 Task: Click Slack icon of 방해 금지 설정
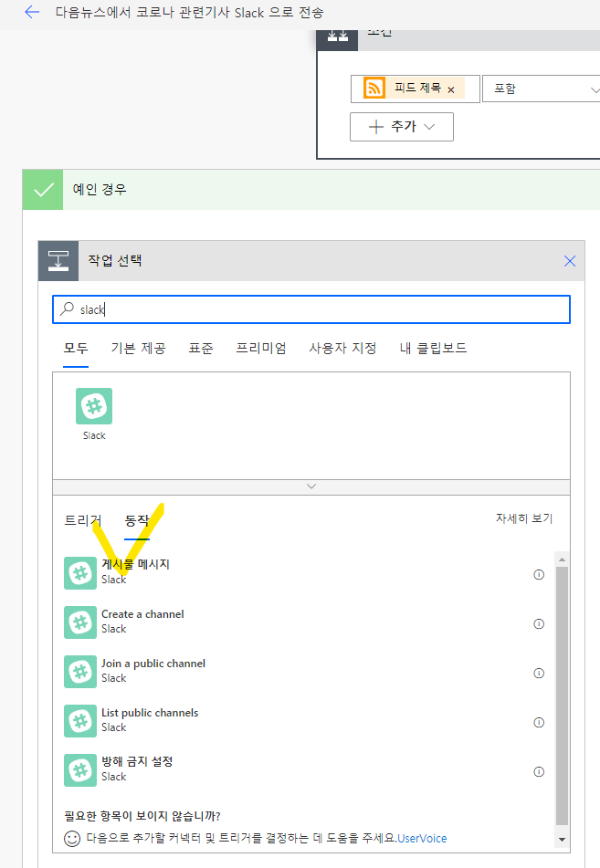tap(80, 770)
